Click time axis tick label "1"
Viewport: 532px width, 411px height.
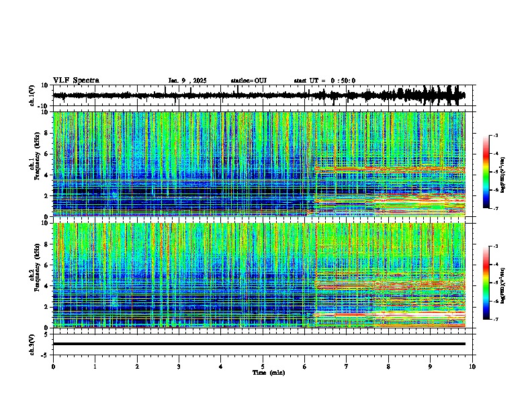coord(95,367)
